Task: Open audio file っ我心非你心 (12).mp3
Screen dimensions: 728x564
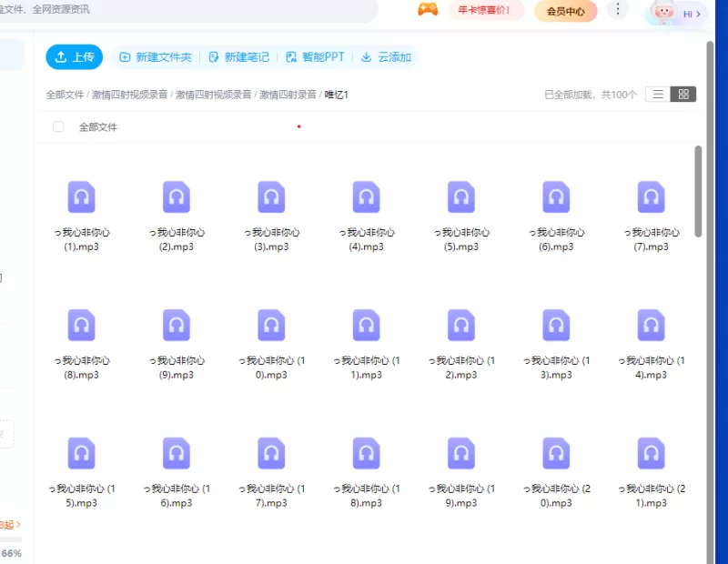Action: click(461, 345)
